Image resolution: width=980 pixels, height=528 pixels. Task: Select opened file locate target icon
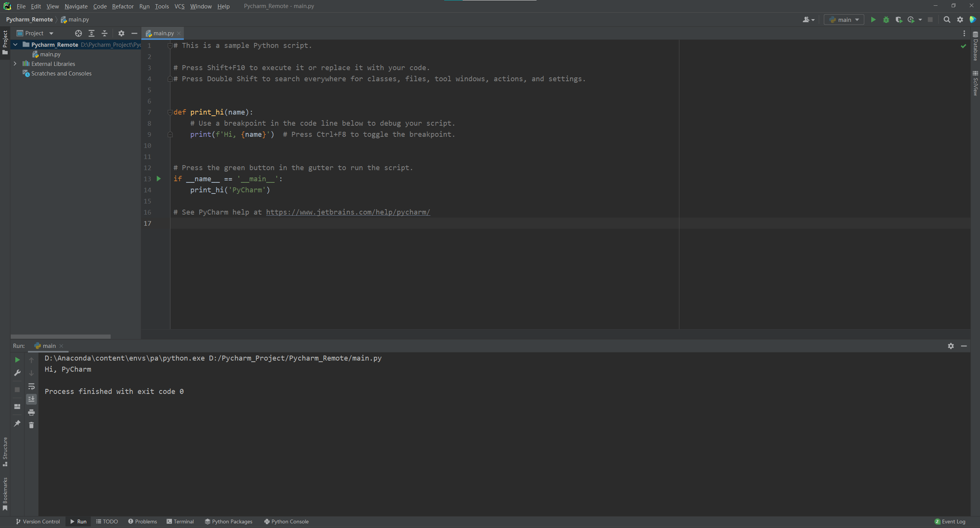coord(79,33)
